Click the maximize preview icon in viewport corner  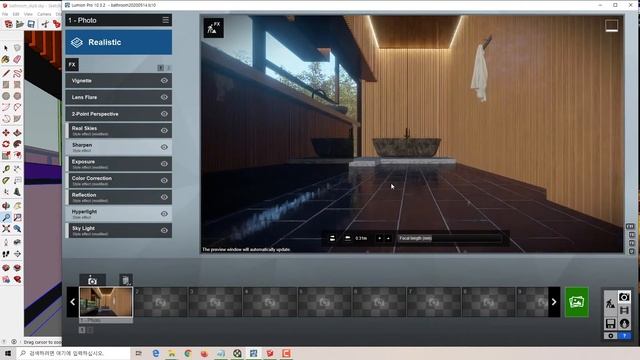coord(611,26)
